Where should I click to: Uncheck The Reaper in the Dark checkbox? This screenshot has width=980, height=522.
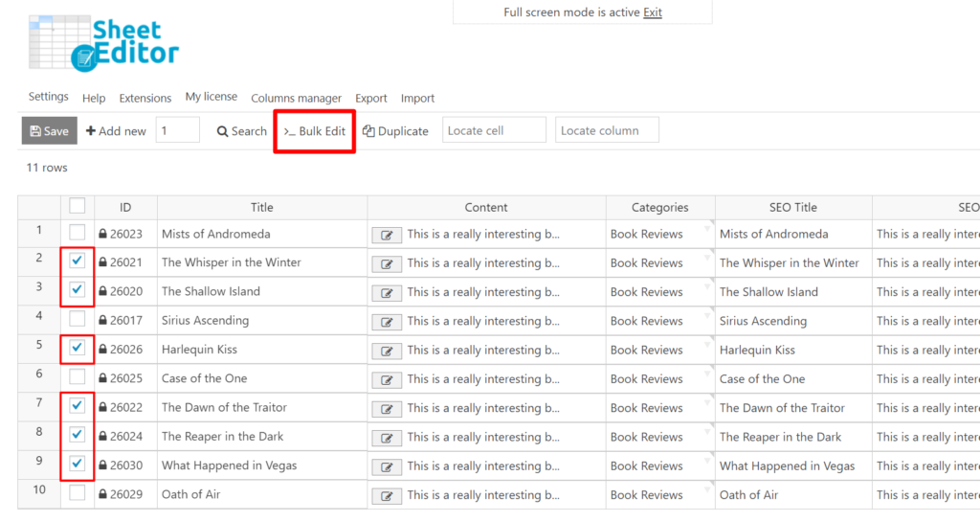point(77,435)
